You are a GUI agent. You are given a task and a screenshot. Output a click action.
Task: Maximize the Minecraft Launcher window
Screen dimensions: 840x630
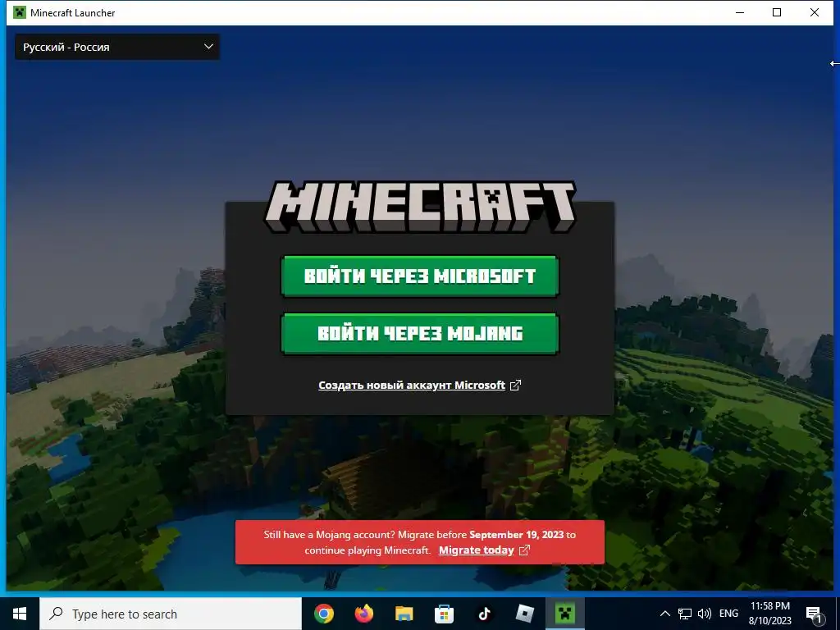pyautogui.click(x=777, y=12)
